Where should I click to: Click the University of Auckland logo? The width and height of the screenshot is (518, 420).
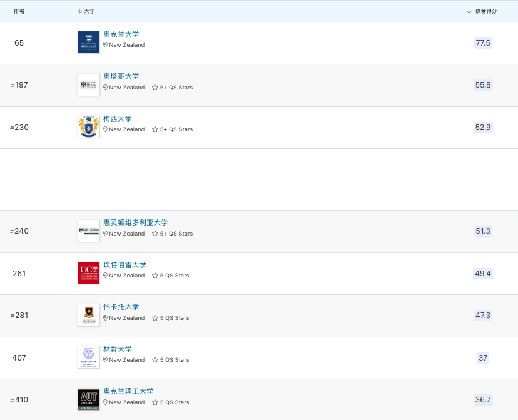(88, 42)
